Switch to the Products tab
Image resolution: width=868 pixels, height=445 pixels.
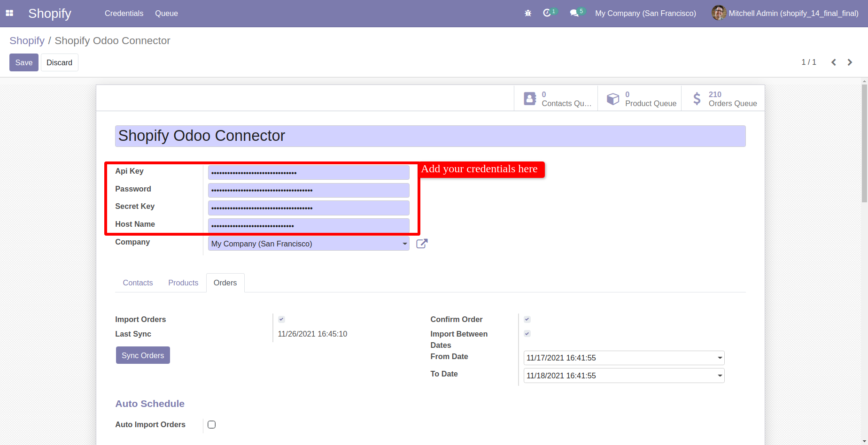183,283
